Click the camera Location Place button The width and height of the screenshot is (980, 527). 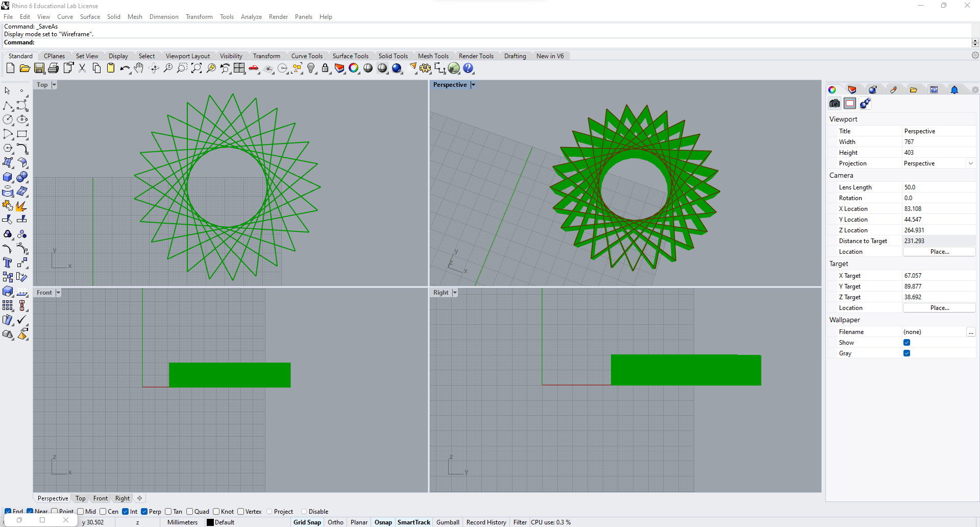939,252
